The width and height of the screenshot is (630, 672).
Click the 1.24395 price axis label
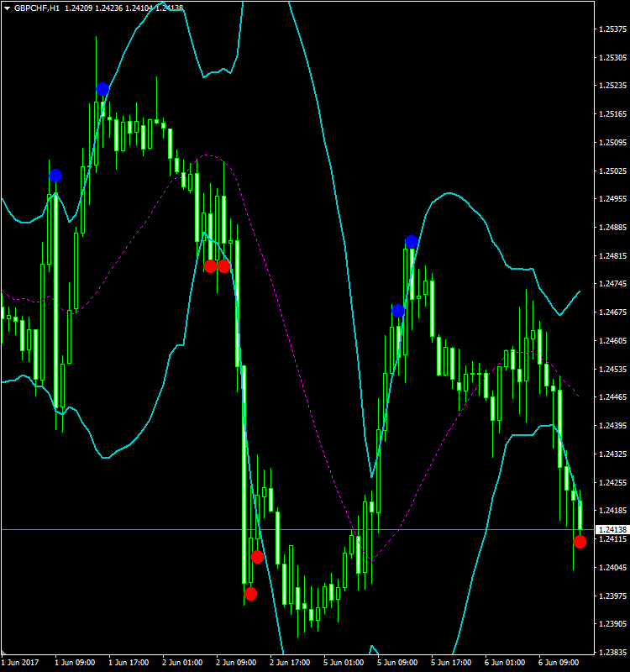(x=612, y=426)
